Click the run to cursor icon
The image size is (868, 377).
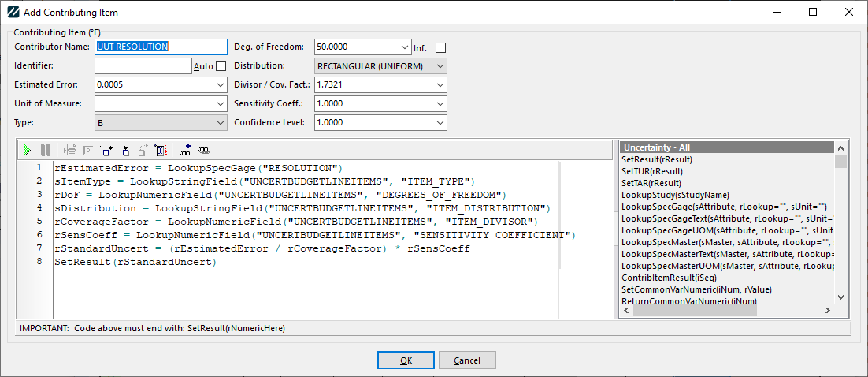(x=161, y=149)
